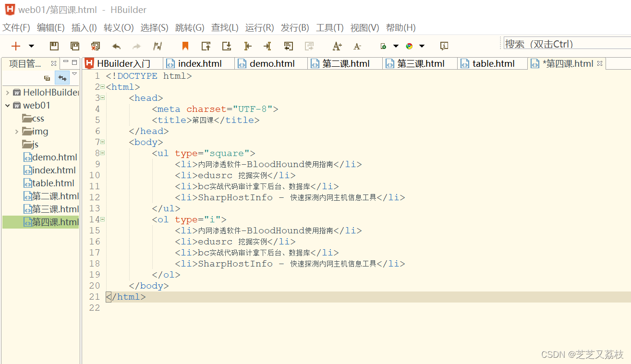Open the dropdown beside the green run icon
The height and width of the screenshot is (364, 631).
click(x=396, y=46)
